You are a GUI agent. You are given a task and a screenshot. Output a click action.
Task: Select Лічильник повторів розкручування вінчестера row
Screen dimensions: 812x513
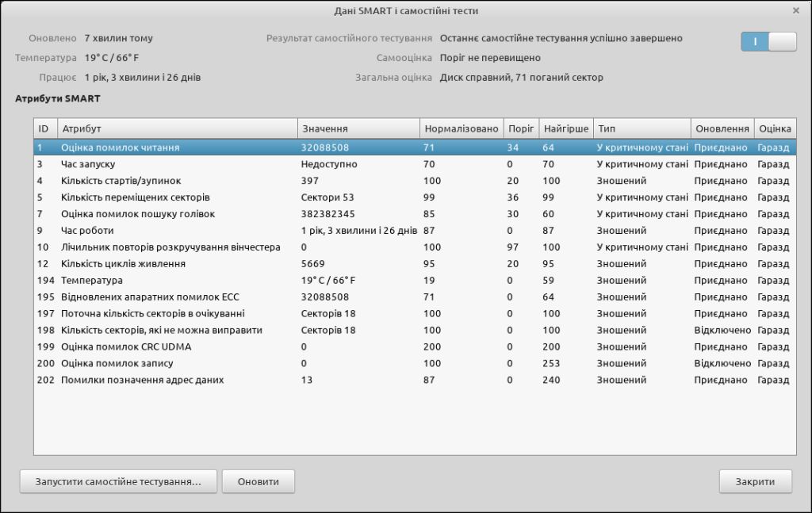click(x=415, y=247)
